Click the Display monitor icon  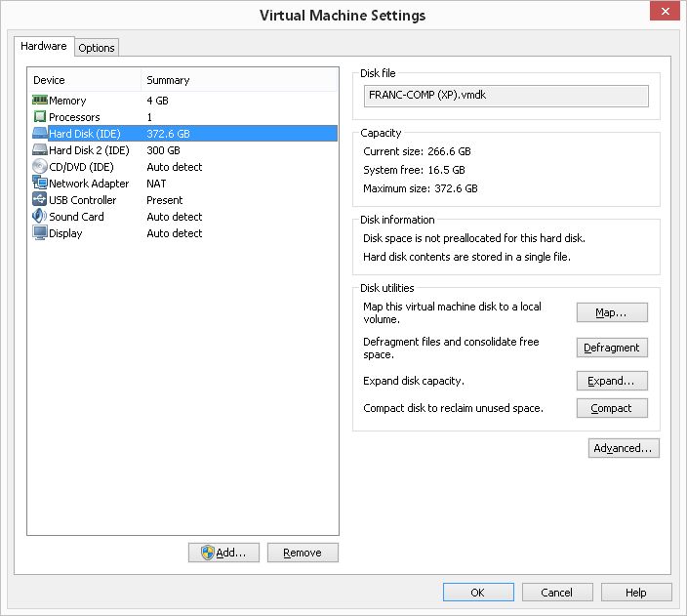tap(40, 233)
